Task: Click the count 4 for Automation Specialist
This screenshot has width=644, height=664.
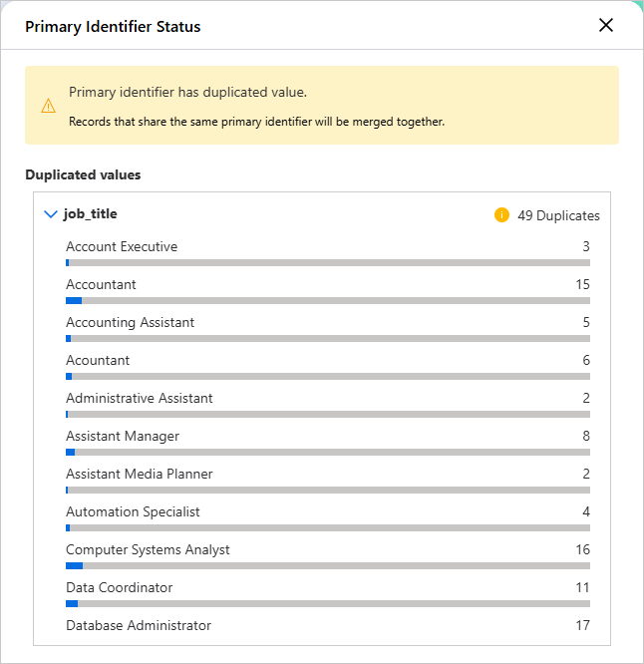Action: [586, 512]
